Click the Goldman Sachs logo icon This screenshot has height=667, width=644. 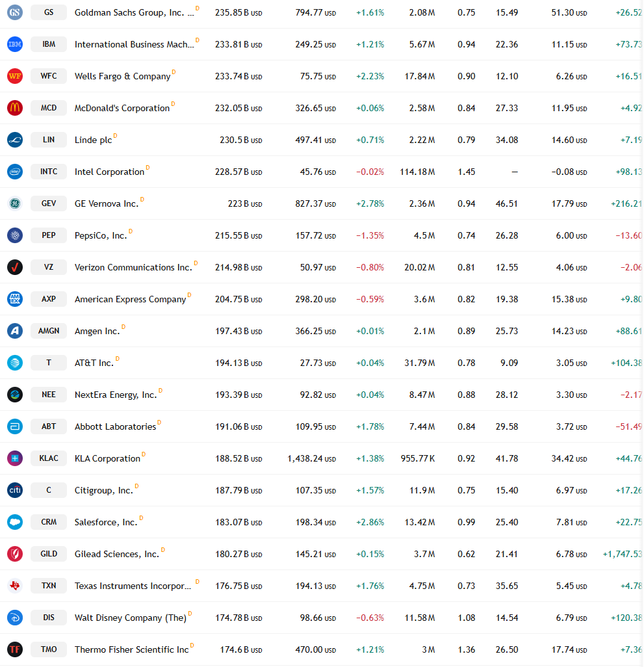pos(15,12)
